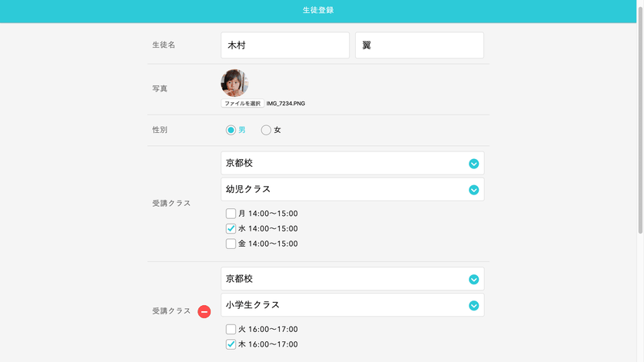644x362 pixels.
Task: Click the ファイルを選択 file button
Action: [x=242, y=103]
